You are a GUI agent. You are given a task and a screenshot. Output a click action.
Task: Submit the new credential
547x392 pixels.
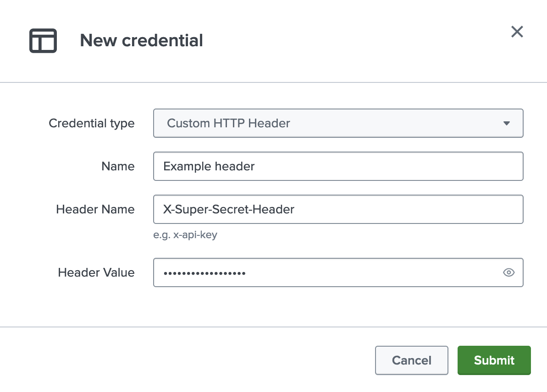pyautogui.click(x=494, y=360)
